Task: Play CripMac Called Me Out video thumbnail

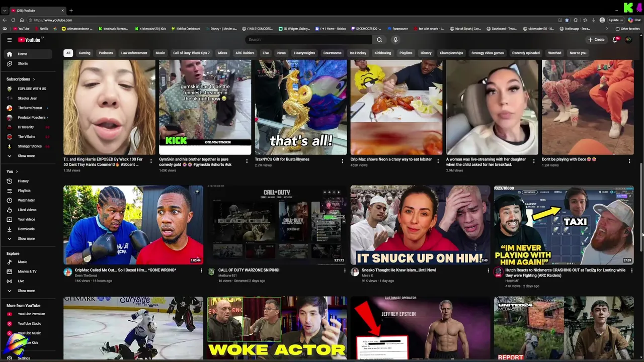Action: pyautogui.click(x=133, y=225)
